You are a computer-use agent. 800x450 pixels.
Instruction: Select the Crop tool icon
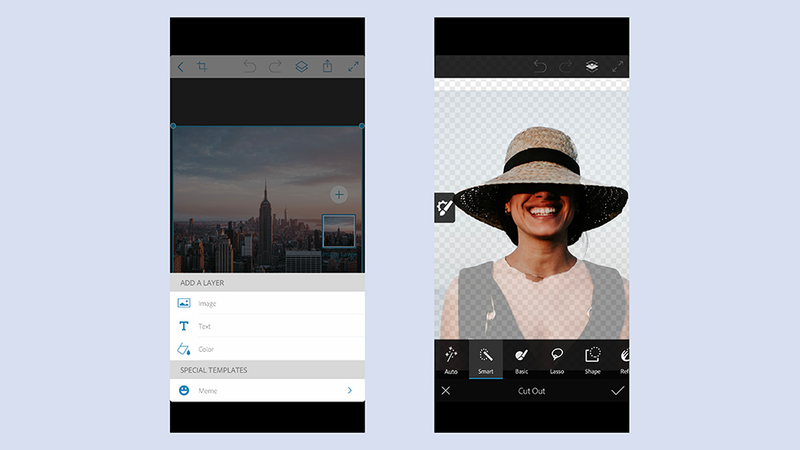(202, 67)
